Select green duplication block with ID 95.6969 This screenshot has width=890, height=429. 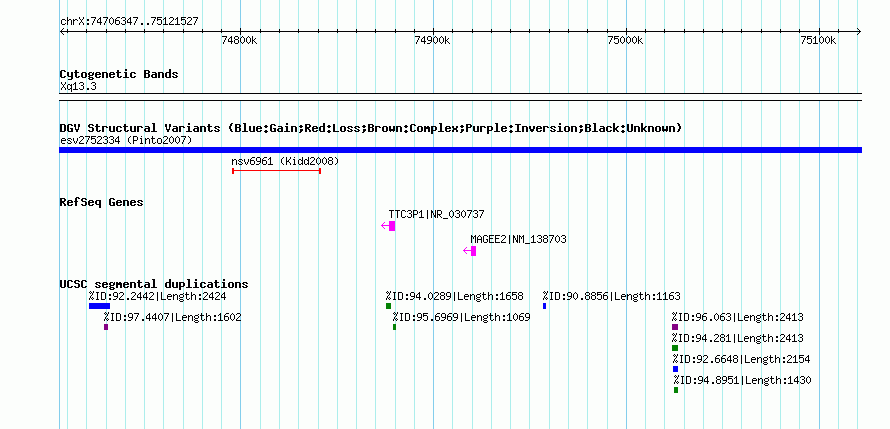394,327
